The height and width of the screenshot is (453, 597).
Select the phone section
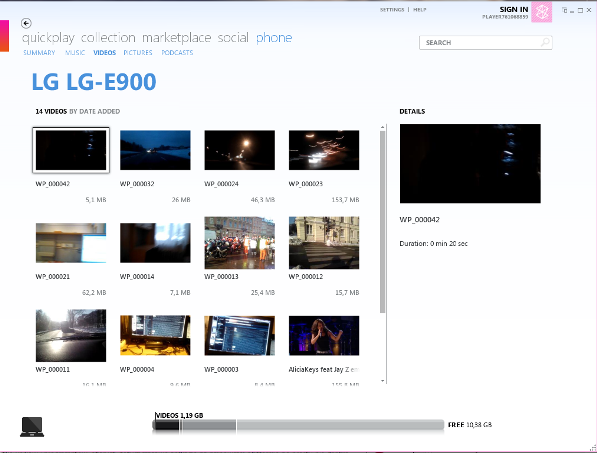point(274,38)
